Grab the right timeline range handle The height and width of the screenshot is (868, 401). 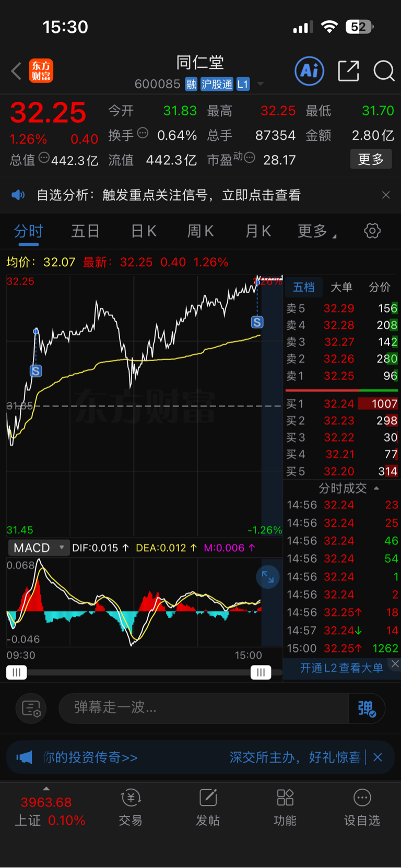coord(261,672)
